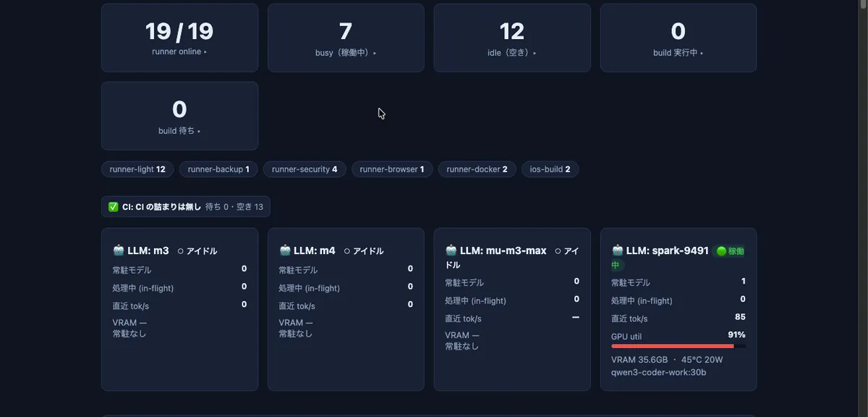
Task: Click the green 稼働中 badge on spark-9491
Action: [x=729, y=251]
